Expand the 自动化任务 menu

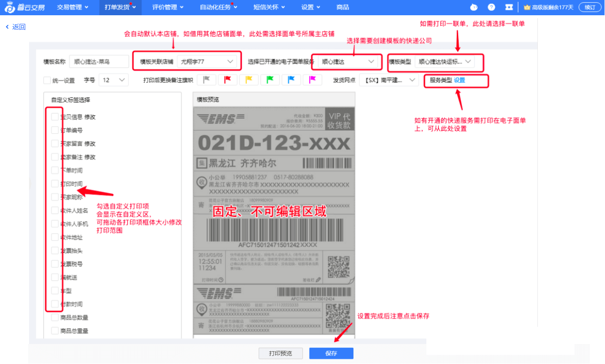tap(219, 7)
